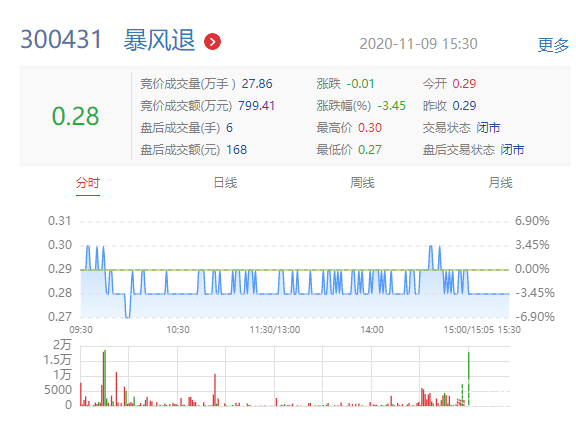Viewport: 576px width, 439px height.
Task: Select the 周线 chart tab
Action: coord(362,183)
